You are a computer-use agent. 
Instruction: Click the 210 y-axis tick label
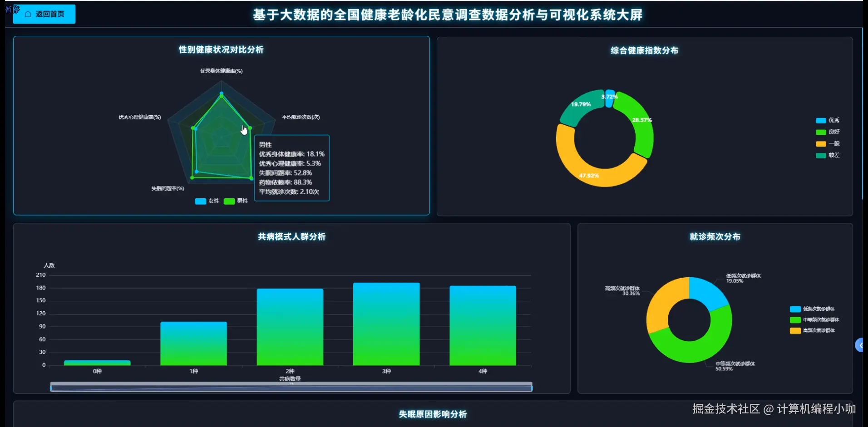point(41,275)
